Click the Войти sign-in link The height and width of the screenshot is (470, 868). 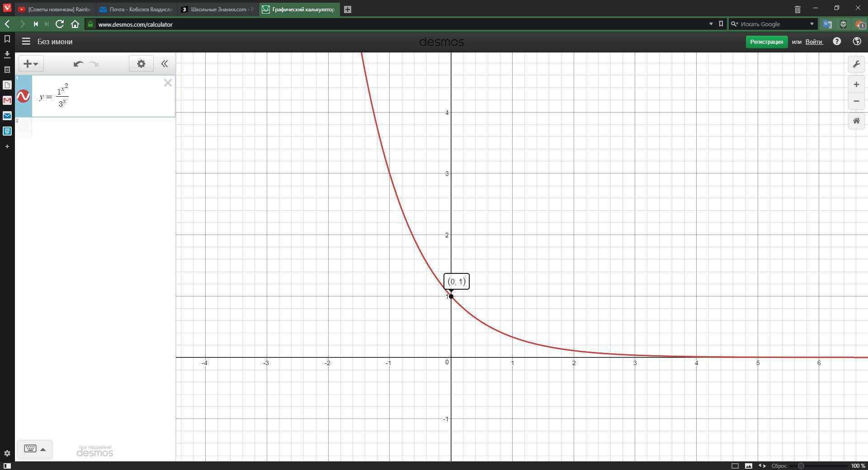pos(814,42)
